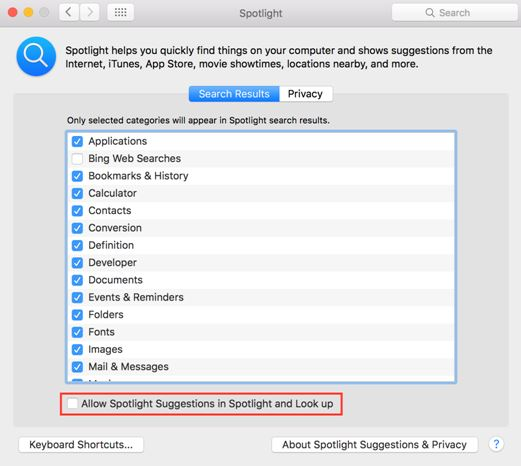Uncheck the Calculator category

pyautogui.click(x=77, y=193)
